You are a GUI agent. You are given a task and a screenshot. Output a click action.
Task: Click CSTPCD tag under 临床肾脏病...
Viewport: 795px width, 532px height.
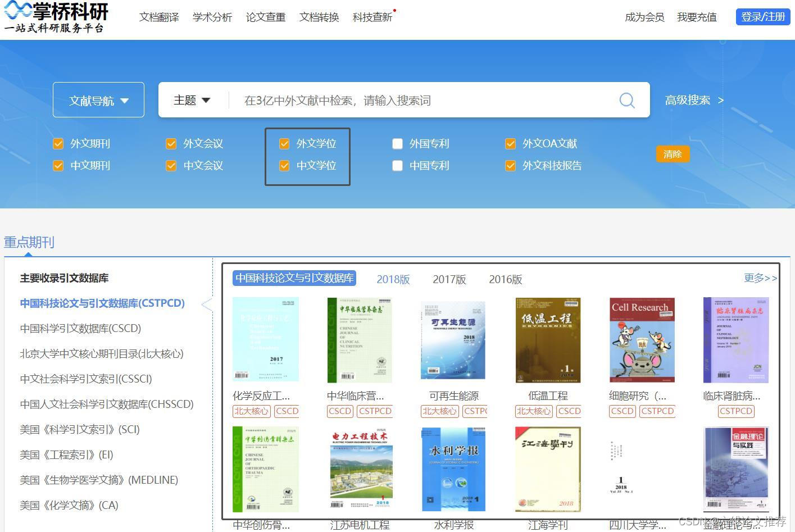(x=736, y=411)
